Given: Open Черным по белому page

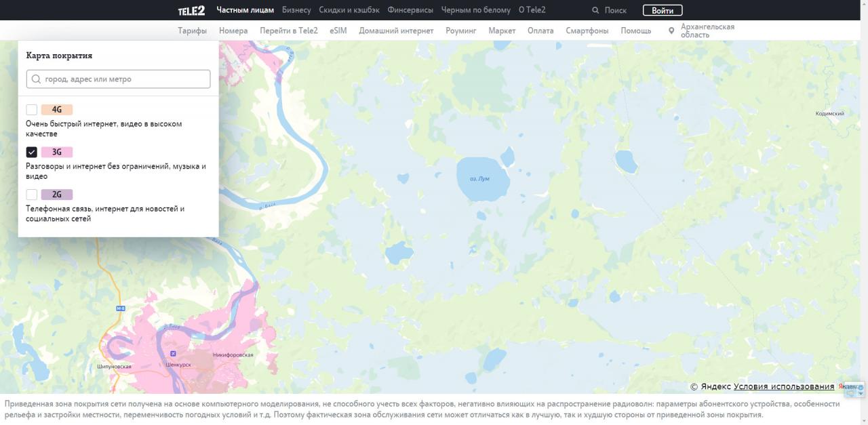Looking at the screenshot, I should 475,10.
